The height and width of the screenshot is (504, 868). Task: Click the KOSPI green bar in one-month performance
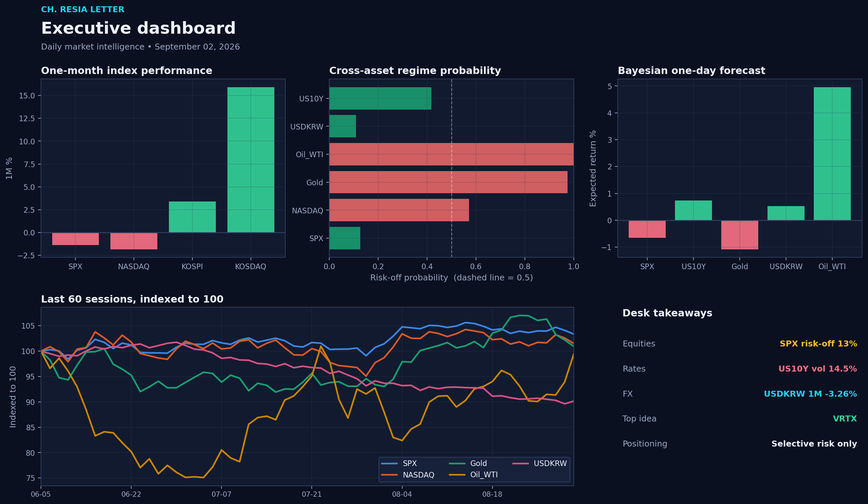pos(192,217)
